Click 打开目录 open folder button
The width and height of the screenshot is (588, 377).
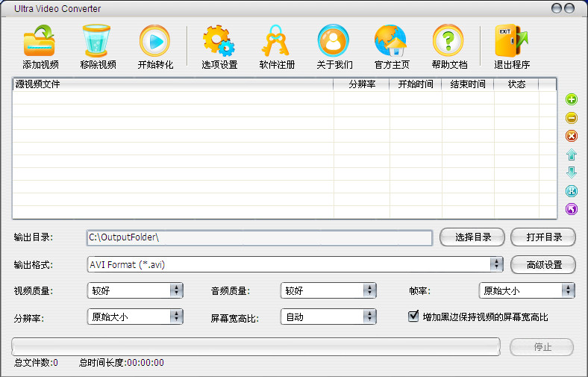[x=543, y=237]
